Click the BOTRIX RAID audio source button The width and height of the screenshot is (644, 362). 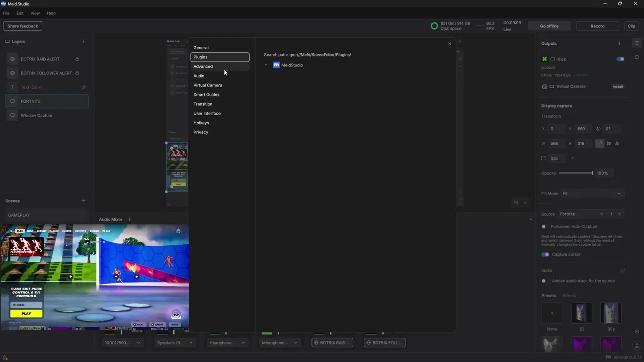coord(332,343)
